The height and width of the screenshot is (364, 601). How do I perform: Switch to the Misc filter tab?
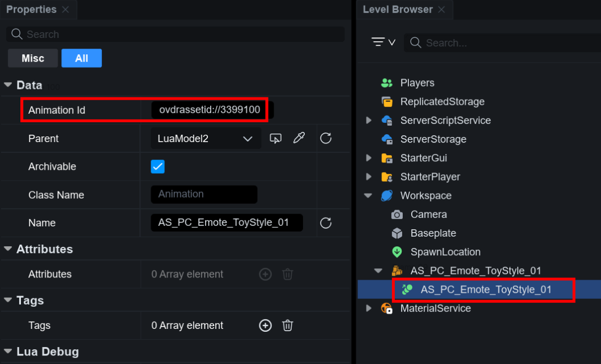pos(33,58)
